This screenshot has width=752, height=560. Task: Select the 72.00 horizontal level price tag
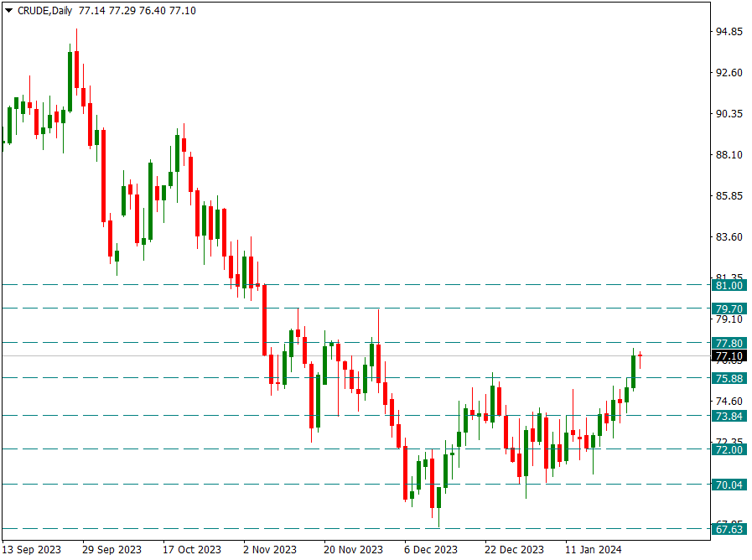pos(729,449)
